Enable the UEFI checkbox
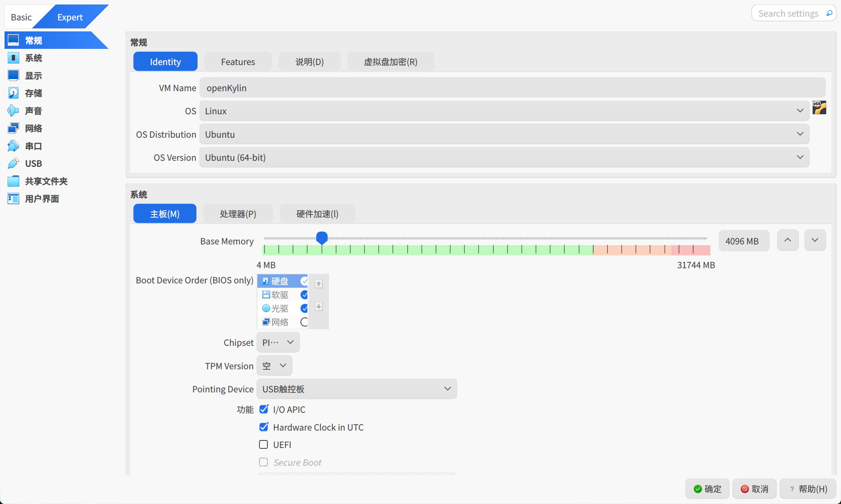This screenshot has width=841, height=504. 263,445
